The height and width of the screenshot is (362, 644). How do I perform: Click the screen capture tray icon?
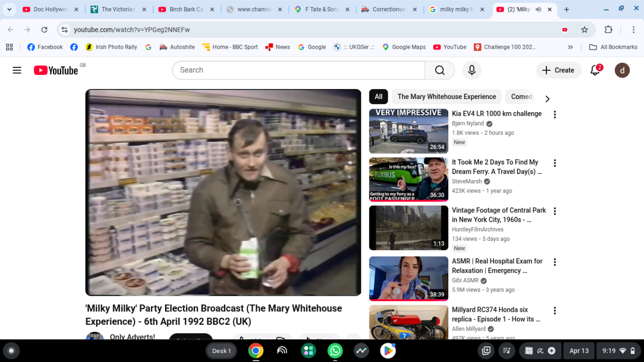(486, 351)
